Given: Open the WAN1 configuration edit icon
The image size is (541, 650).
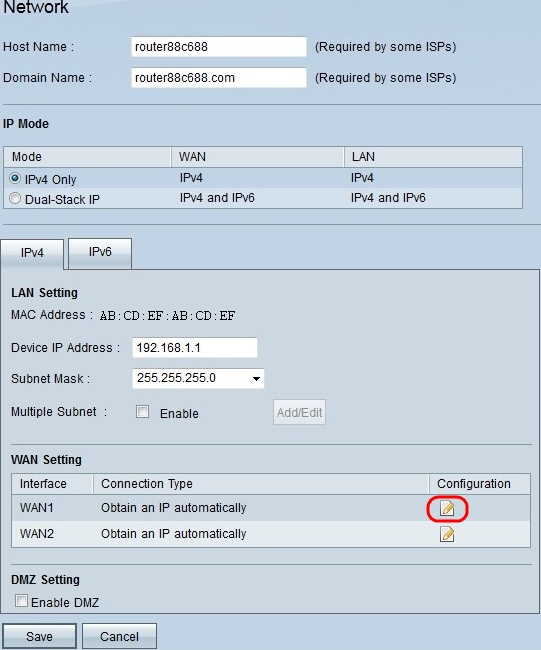Looking at the screenshot, I should [447, 508].
